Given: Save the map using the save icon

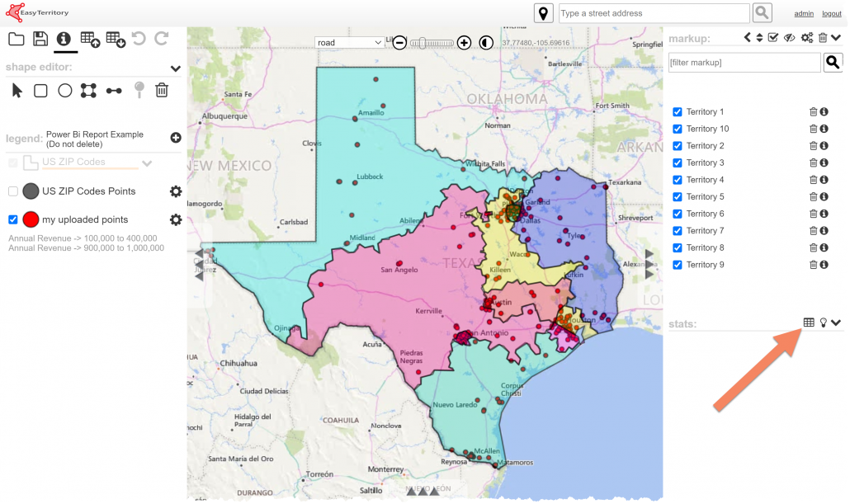Looking at the screenshot, I should [x=40, y=37].
